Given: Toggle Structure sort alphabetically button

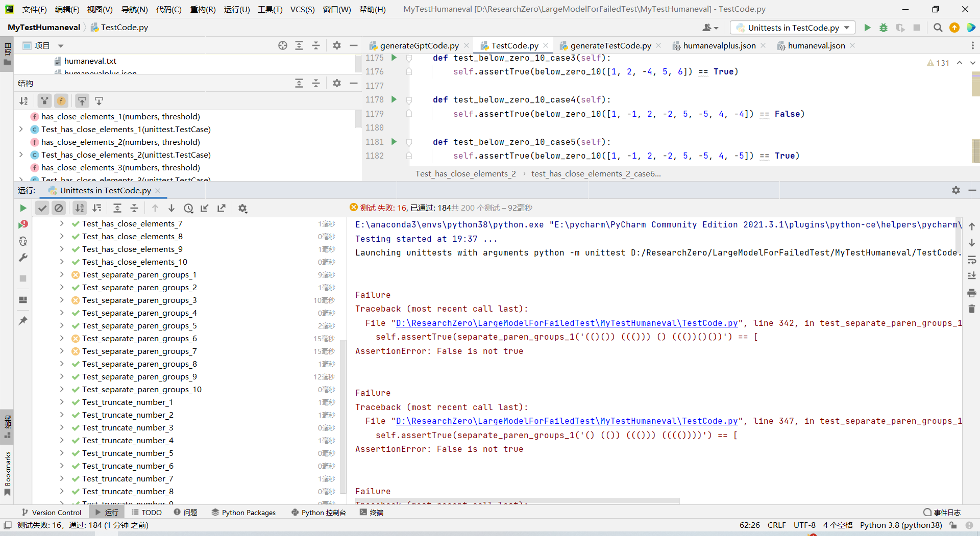Looking at the screenshot, I should coord(23,101).
